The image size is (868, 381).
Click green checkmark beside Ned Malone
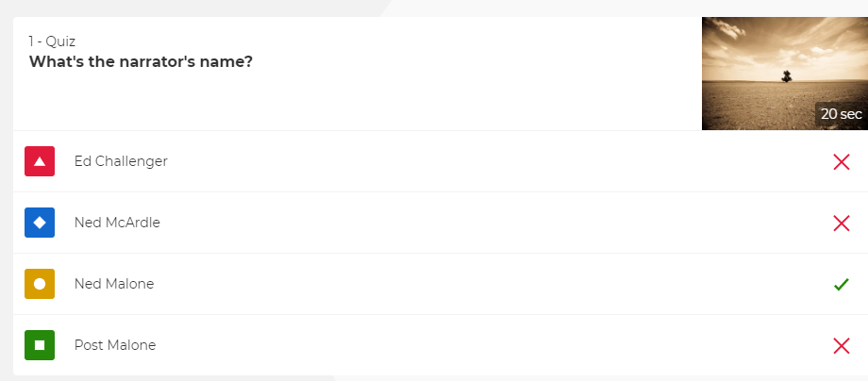842,285
